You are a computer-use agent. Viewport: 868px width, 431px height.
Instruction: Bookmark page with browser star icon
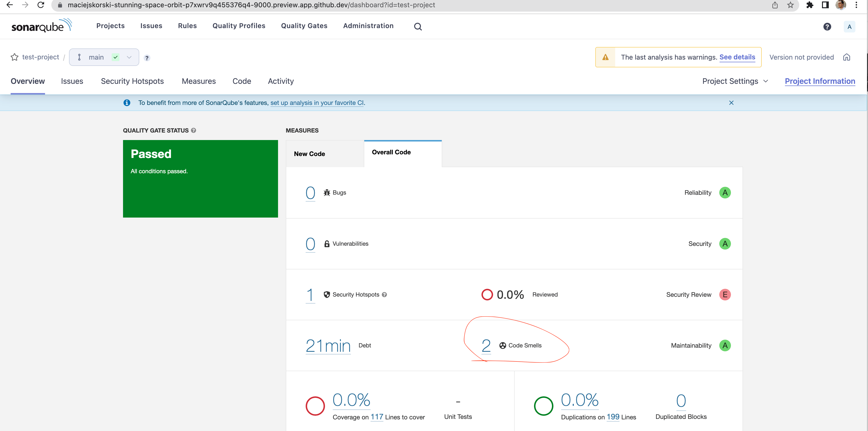[790, 5]
